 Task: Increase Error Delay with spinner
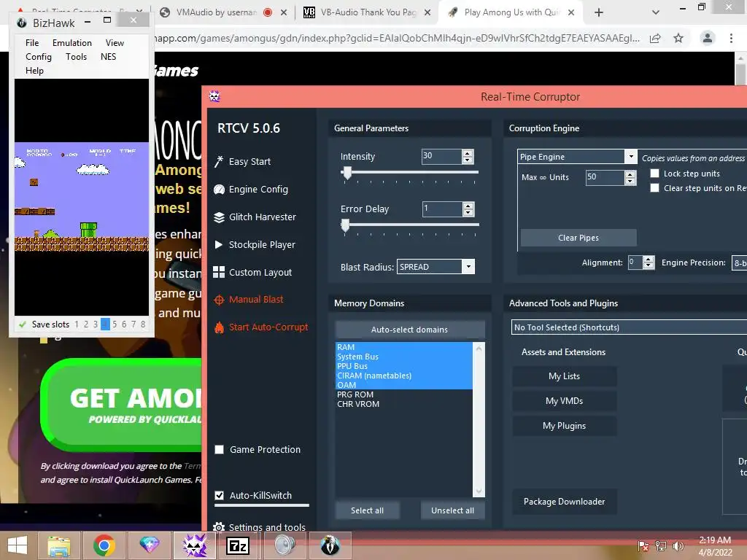click(x=468, y=206)
